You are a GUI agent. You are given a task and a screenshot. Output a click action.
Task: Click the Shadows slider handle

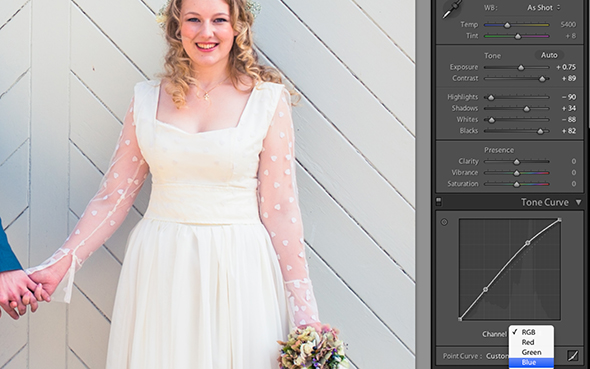click(526, 109)
